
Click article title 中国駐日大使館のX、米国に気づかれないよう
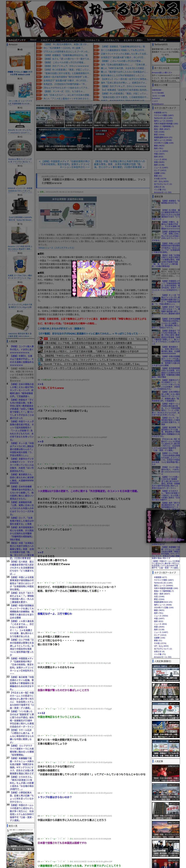pos(93,181)
